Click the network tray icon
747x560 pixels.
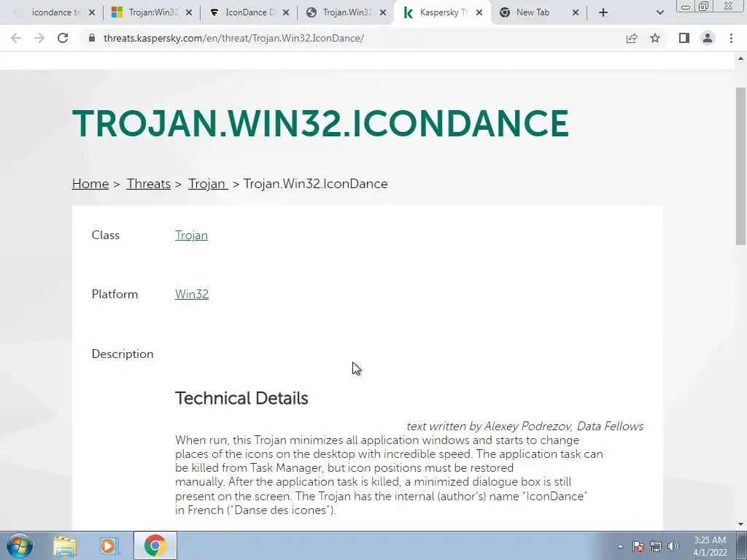coord(656,546)
